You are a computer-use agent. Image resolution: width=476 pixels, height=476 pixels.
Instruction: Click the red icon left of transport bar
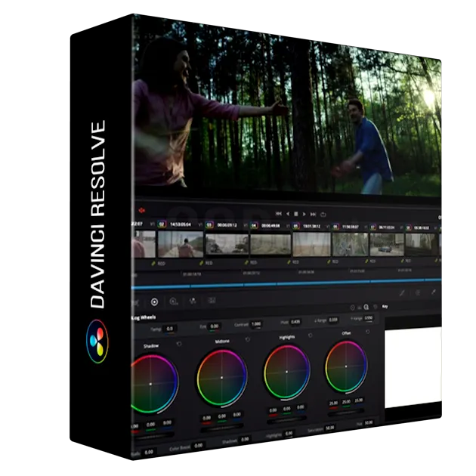142,210
